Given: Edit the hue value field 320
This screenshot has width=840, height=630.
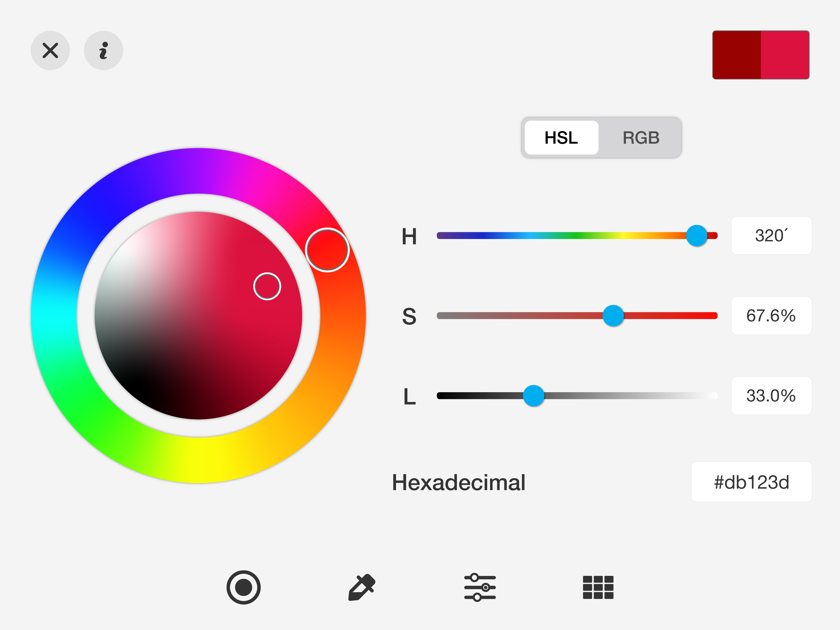Looking at the screenshot, I should tap(771, 236).
